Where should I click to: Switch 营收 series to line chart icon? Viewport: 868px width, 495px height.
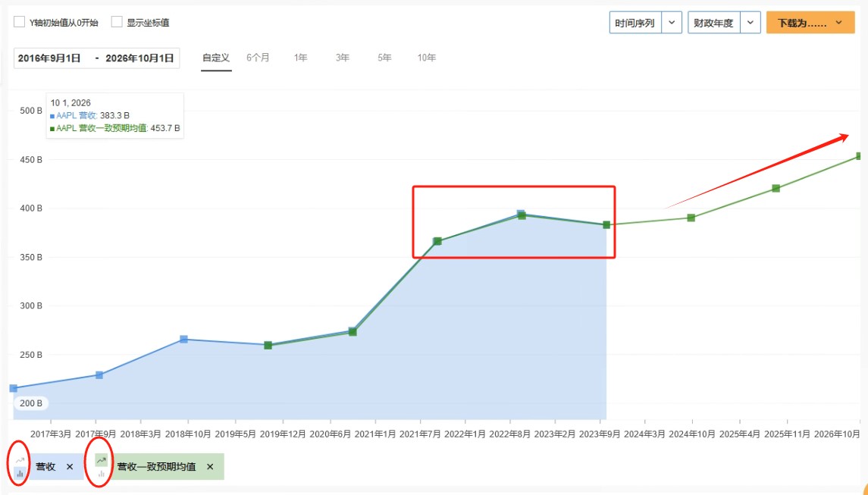pos(20,460)
